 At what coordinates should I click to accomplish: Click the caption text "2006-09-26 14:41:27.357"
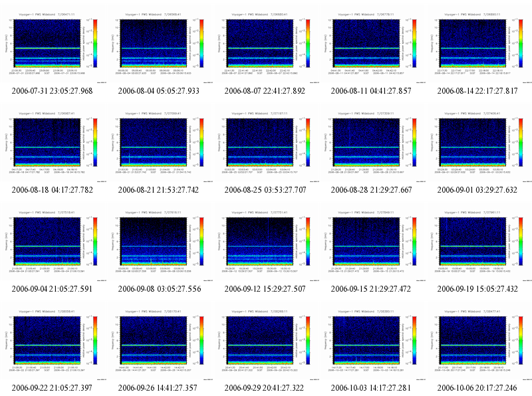(158, 388)
